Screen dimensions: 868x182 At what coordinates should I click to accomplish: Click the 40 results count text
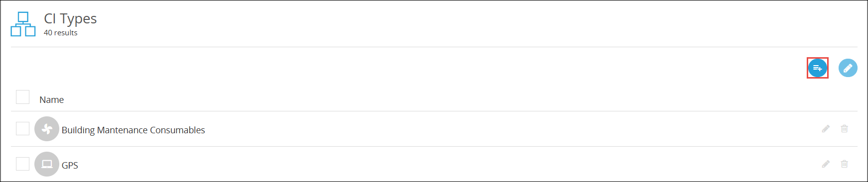(60, 33)
